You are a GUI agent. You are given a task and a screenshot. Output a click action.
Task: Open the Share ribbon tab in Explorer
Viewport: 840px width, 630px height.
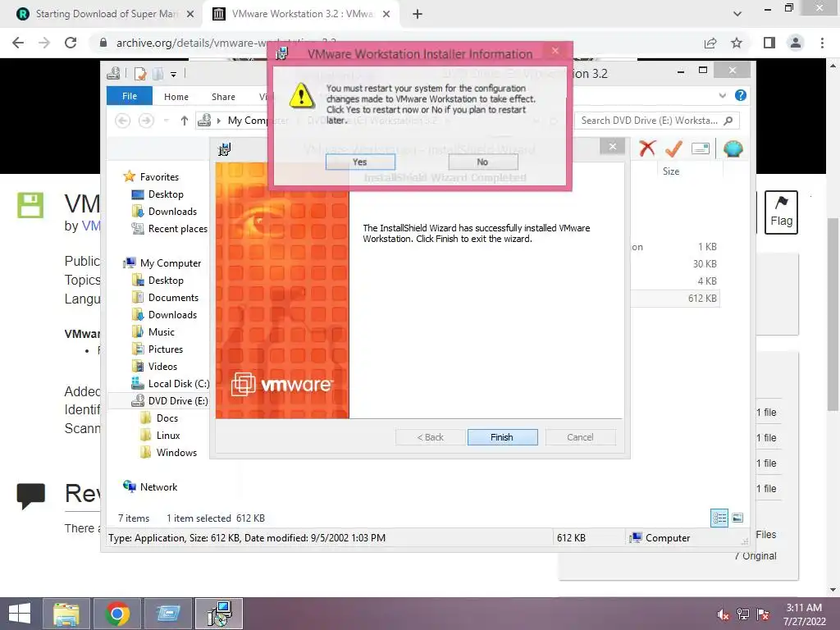223,97
